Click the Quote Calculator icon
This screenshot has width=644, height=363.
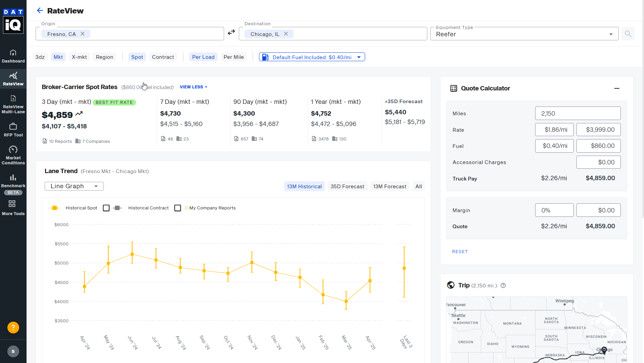pyautogui.click(x=454, y=88)
